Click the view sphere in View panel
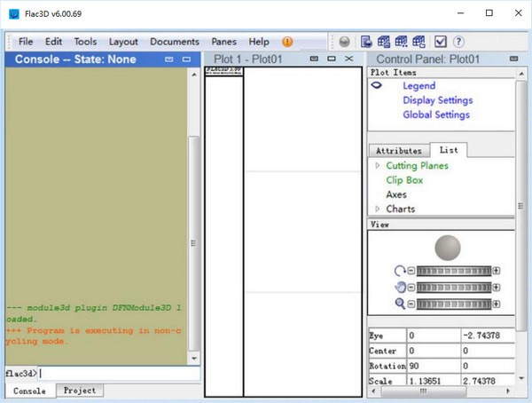This screenshot has height=403, width=532. [449, 248]
